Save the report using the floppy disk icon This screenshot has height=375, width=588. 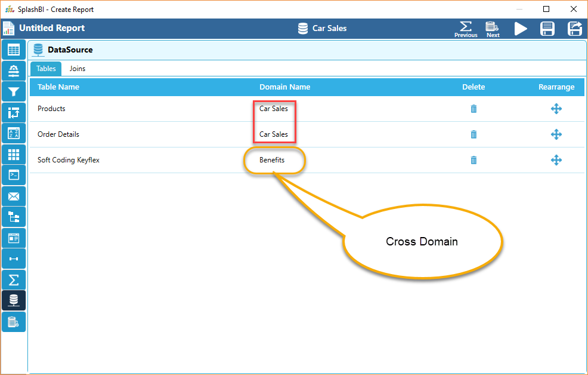(547, 28)
